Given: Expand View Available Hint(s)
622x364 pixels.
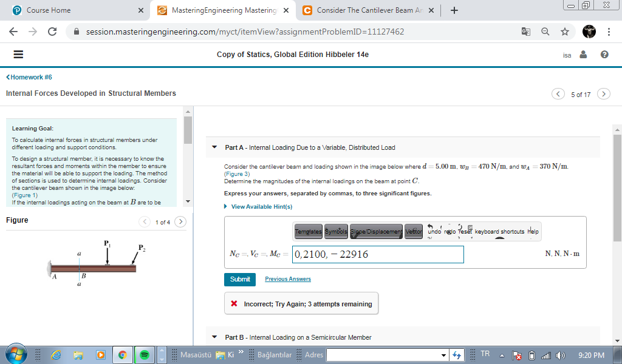Looking at the screenshot, I should coord(259,206).
